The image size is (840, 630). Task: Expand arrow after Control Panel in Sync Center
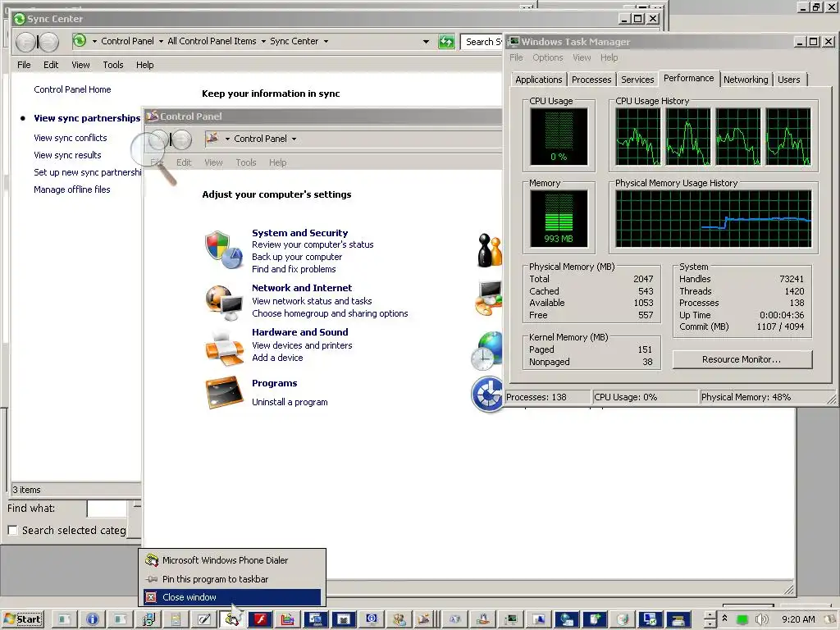pyautogui.click(x=161, y=41)
